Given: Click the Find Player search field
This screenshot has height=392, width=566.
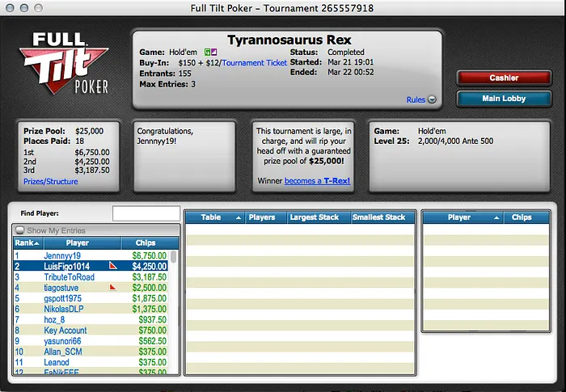Looking at the screenshot, I should pyautogui.click(x=146, y=213).
